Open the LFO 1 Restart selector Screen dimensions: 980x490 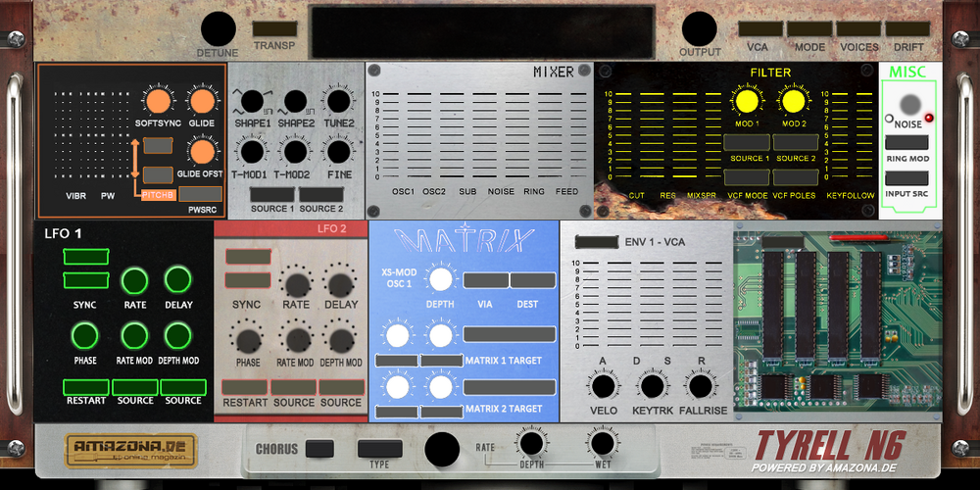coord(86,387)
